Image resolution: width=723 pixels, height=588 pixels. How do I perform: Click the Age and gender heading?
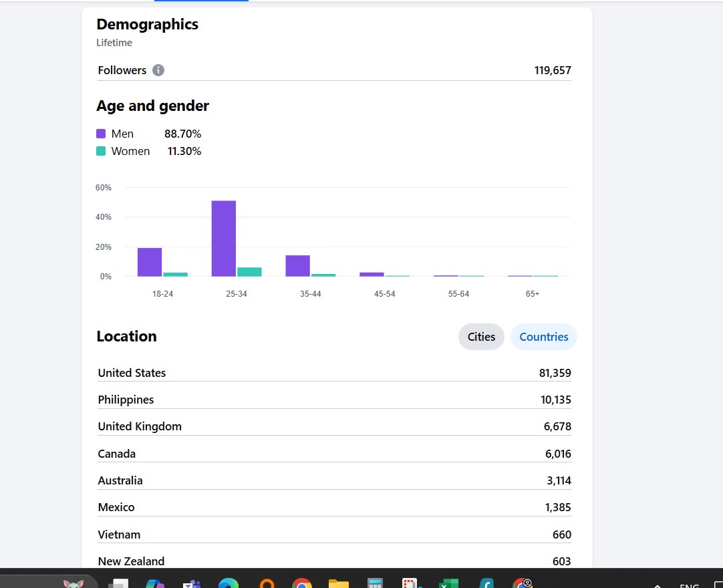coord(152,106)
